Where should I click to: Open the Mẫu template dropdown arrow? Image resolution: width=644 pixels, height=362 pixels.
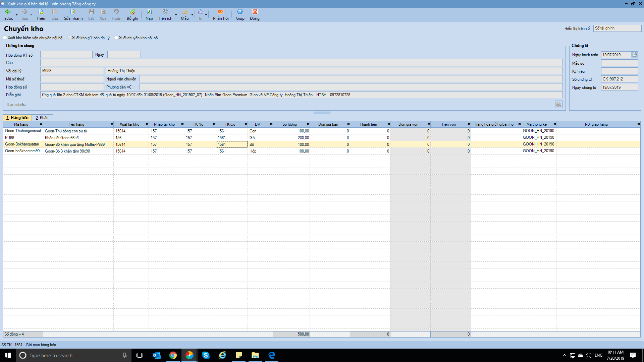point(192,15)
